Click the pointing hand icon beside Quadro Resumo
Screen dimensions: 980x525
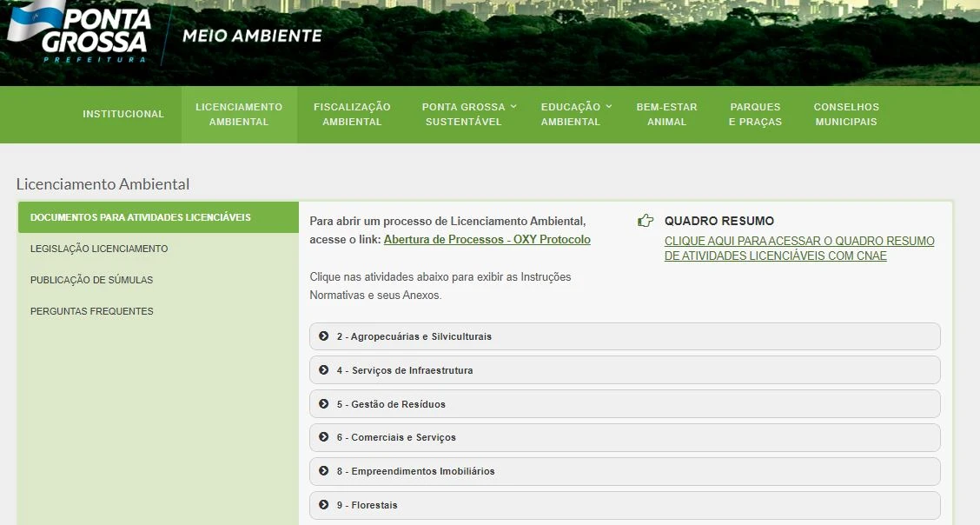click(646, 221)
